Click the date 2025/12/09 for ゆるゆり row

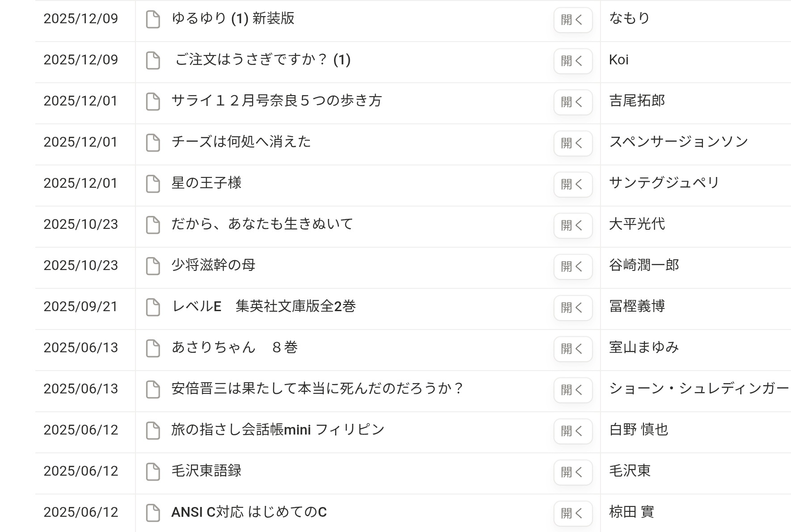click(81, 19)
